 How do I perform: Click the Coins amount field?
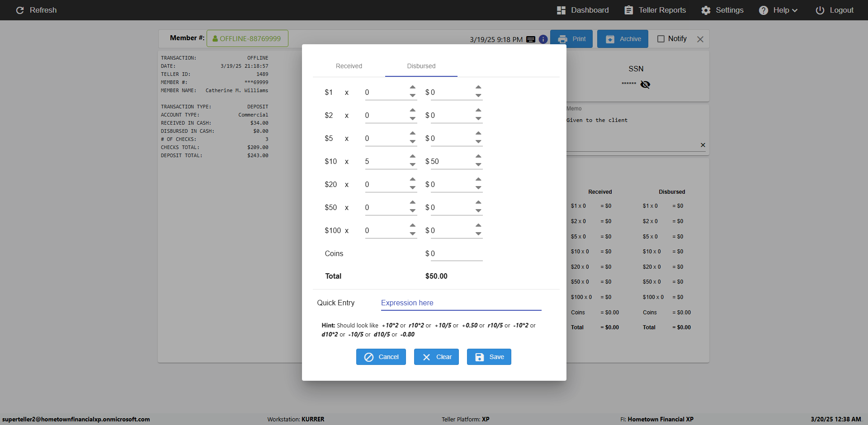[457, 253]
